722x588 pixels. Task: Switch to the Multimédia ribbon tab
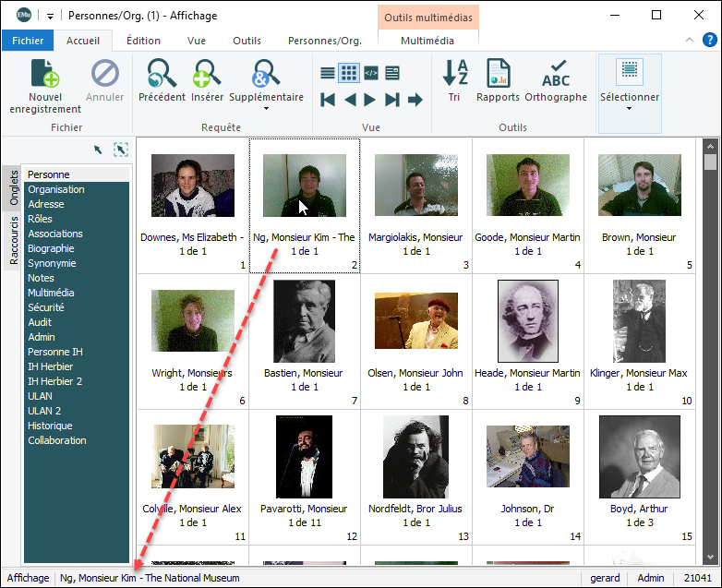pyautogui.click(x=427, y=41)
